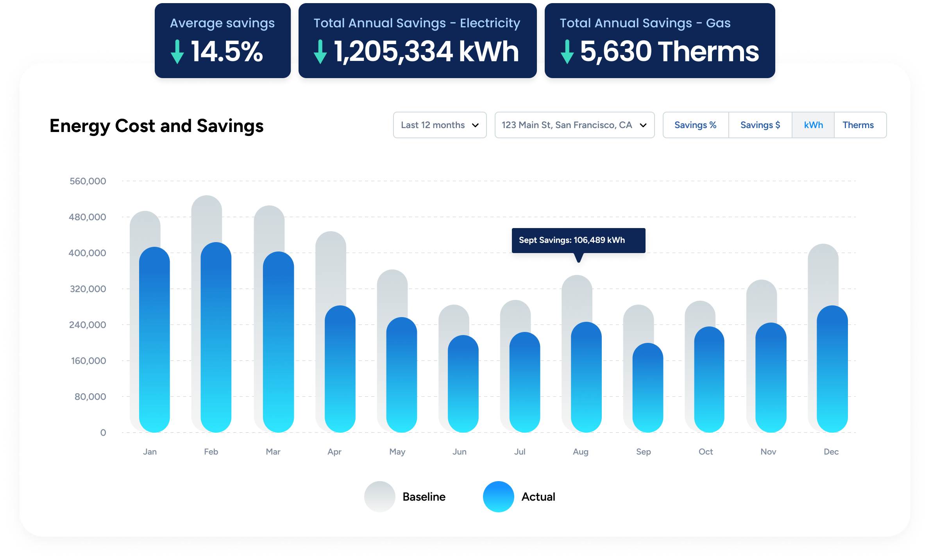Click the Oct month label
The width and height of the screenshot is (930, 560).
[x=706, y=452]
